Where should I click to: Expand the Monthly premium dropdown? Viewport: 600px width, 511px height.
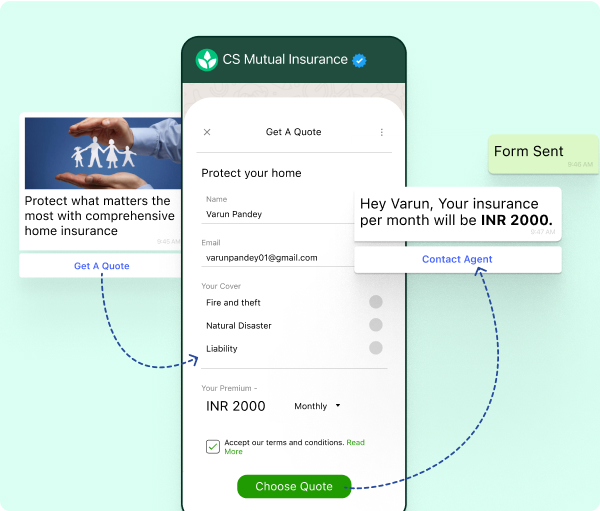[x=317, y=406]
